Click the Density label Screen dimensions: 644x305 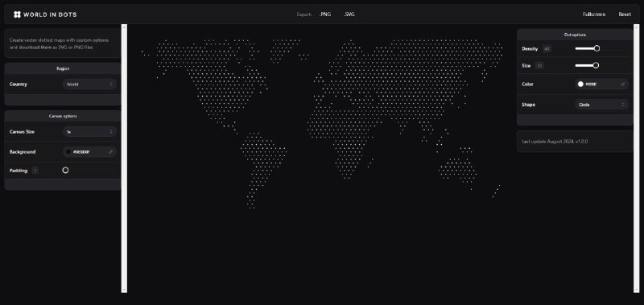click(530, 49)
